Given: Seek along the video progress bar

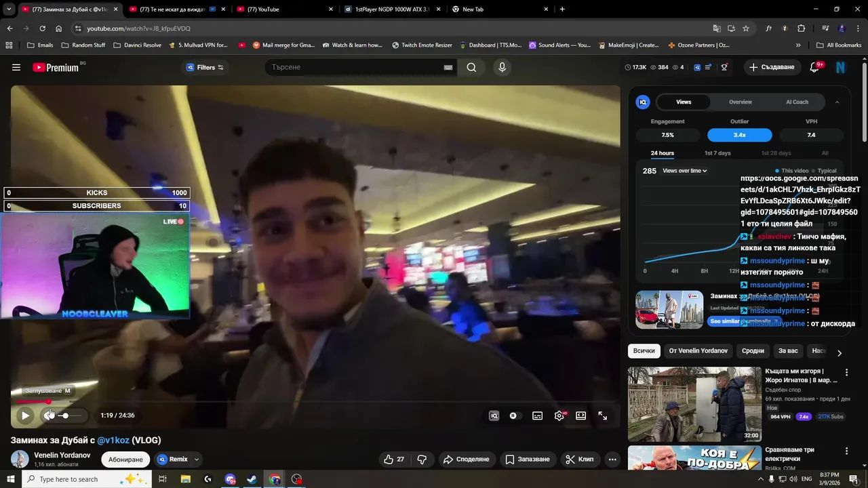Looking at the screenshot, I should click(315, 402).
